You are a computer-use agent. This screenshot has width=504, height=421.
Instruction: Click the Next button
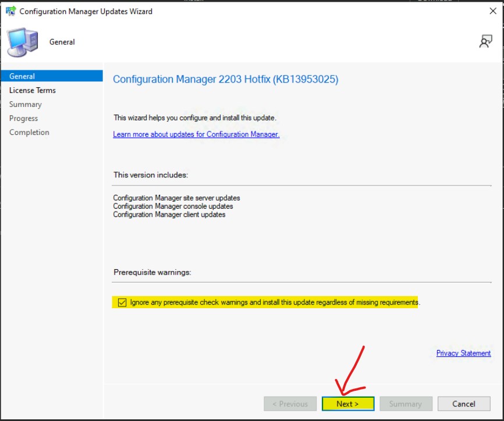click(x=348, y=404)
